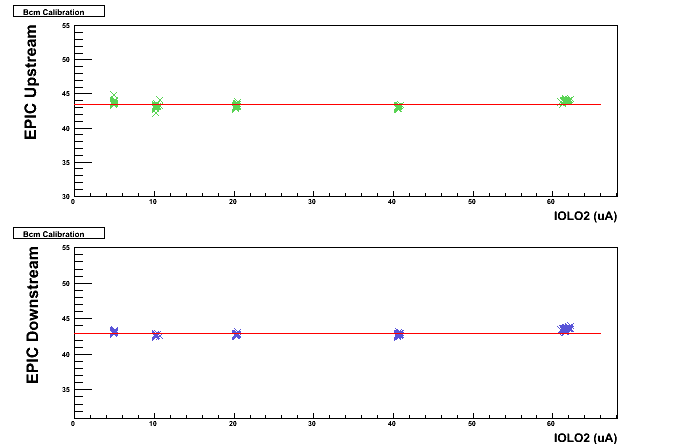This screenshot has width=692, height=444.
Task: Click y-axis tick label 35 on downstream plot
Action: click(66, 389)
